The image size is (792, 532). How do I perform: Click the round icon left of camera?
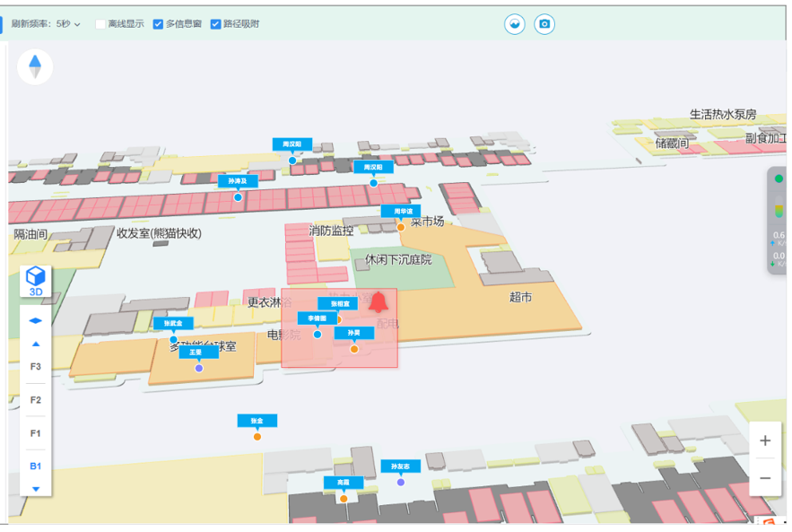[x=515, y=24]
